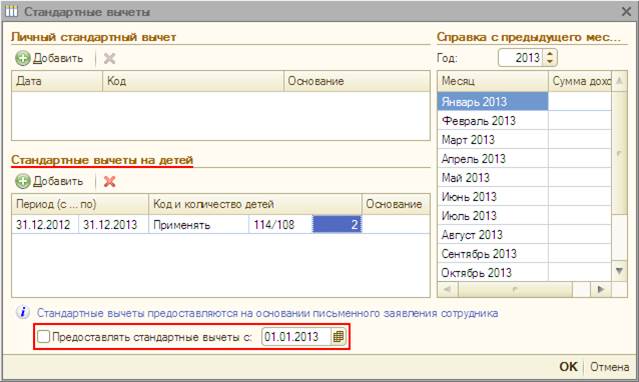Screen dimensions: 639x382
Task: Click the date field 01.01.2013
Action: click(296, 337)
